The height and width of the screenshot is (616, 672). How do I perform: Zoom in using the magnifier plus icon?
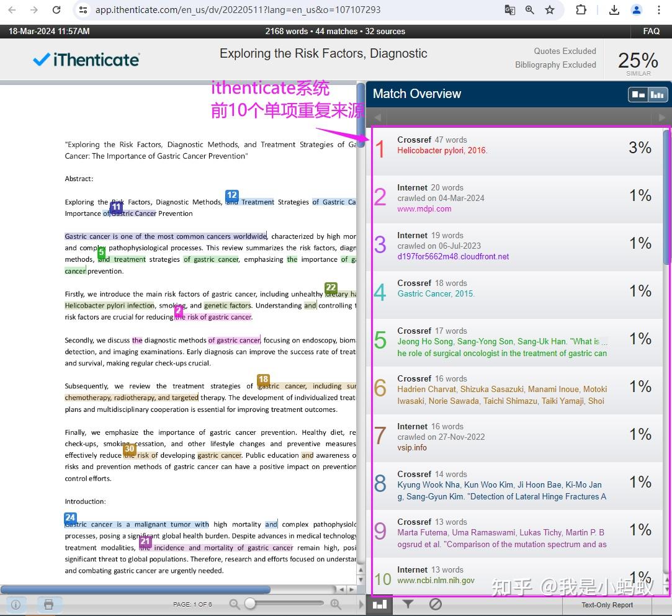(335, 603)
